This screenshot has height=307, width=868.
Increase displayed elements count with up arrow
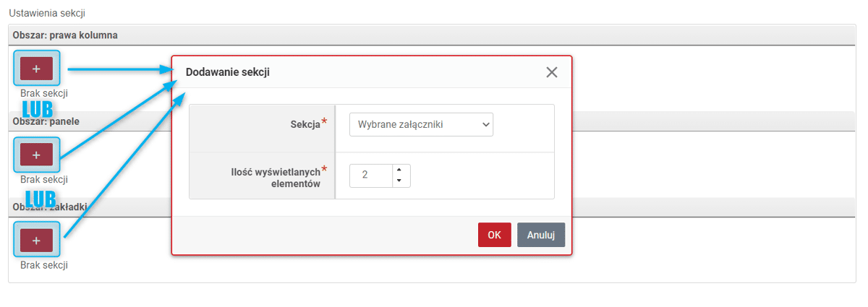click(x=399, y=170)
